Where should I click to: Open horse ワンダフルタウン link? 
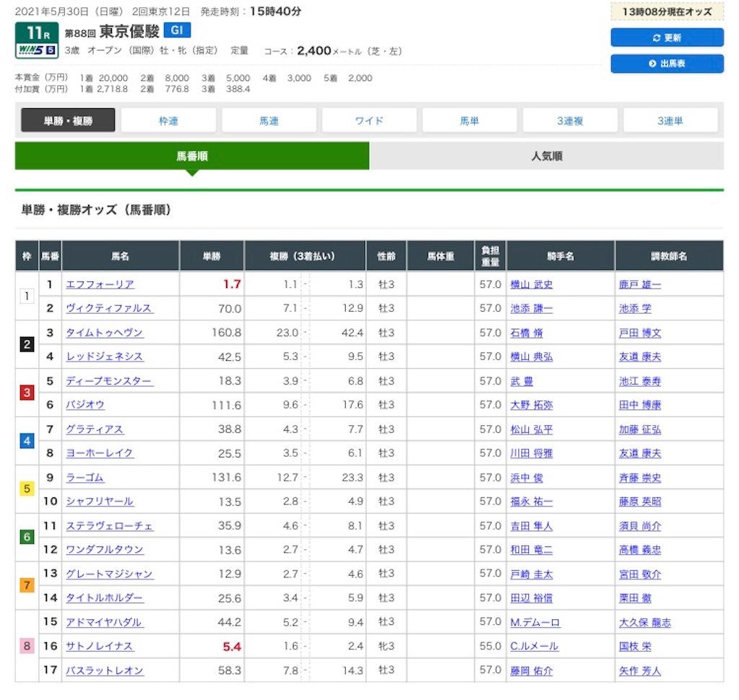click(105, 550)
